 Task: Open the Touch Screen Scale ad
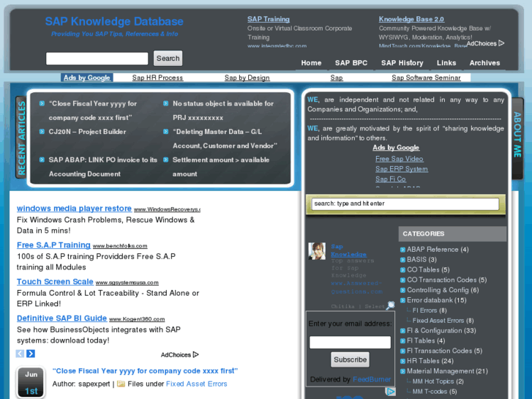[x=55, y=282]
